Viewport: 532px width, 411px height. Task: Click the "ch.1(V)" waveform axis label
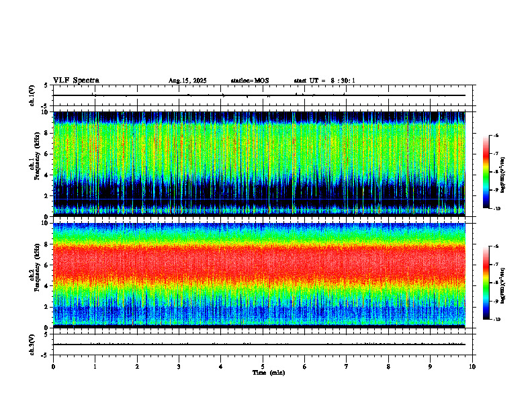[x=32, y=95]
